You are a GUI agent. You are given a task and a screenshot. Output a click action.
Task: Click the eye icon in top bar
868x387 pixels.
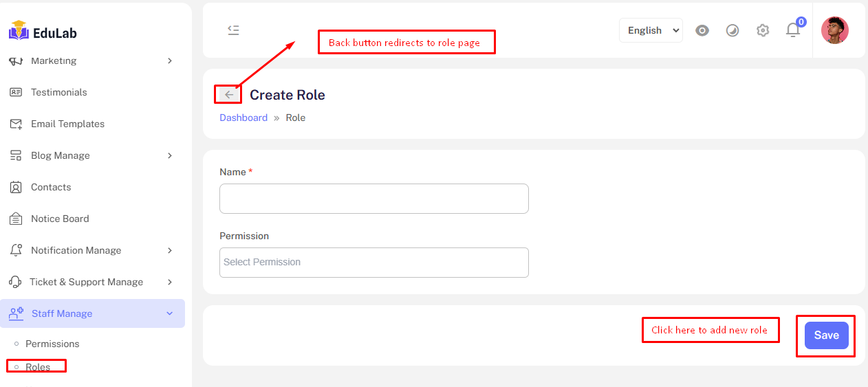[x=702, y=30]
